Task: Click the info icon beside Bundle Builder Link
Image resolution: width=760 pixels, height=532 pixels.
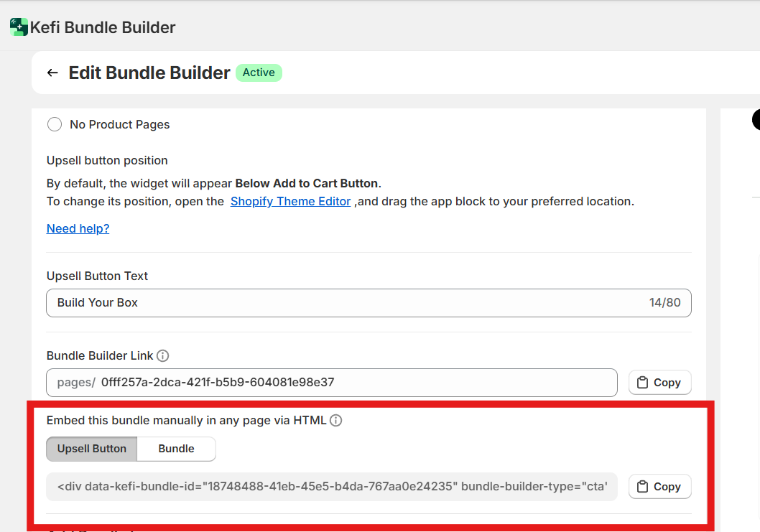Action: click(x=163, y=355)
